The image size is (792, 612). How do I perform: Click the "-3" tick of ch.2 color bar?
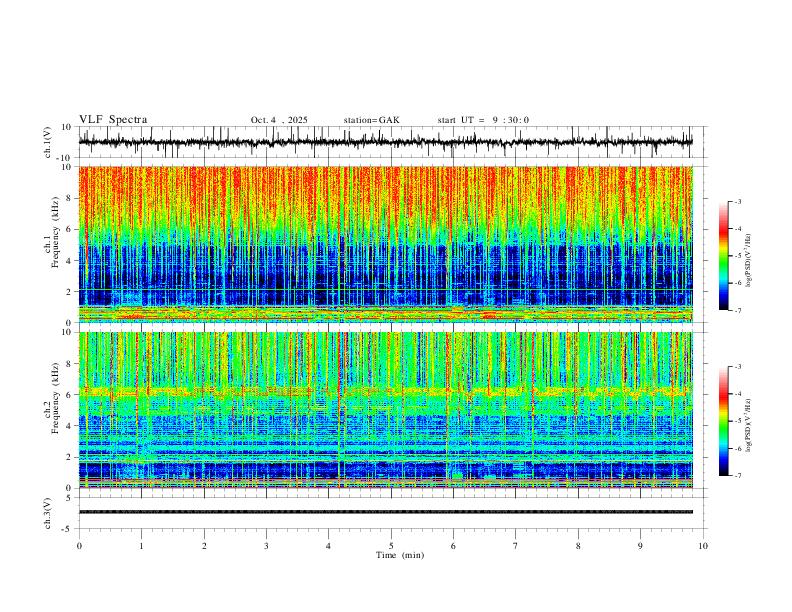[737, 367]
